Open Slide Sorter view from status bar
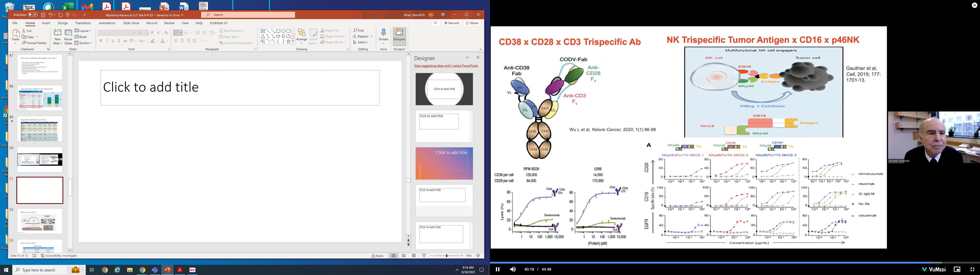This screenshot has height=275, width=980. [x=404, y=256]
